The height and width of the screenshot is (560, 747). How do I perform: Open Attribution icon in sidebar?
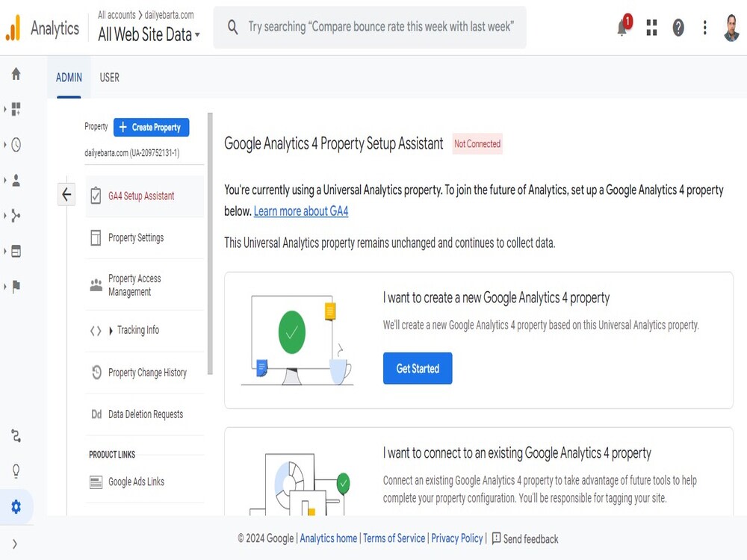pos(16,436)
